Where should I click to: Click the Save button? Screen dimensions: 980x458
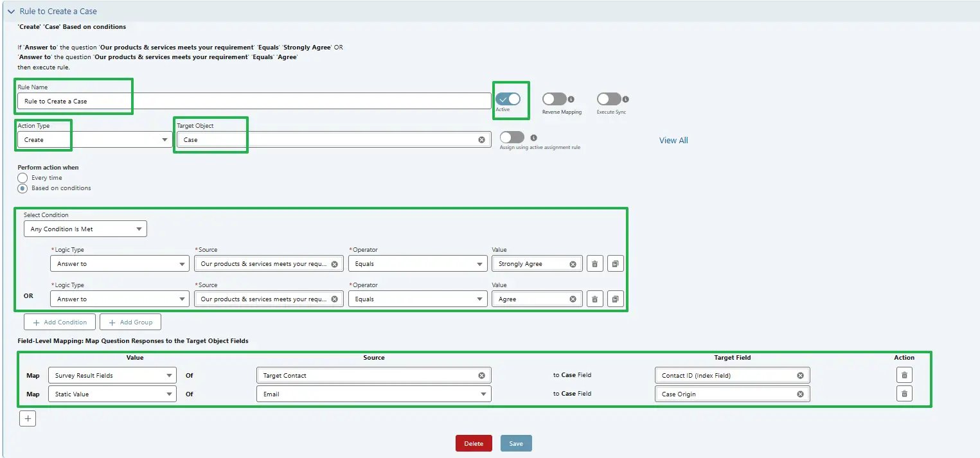tap(516, 443)
